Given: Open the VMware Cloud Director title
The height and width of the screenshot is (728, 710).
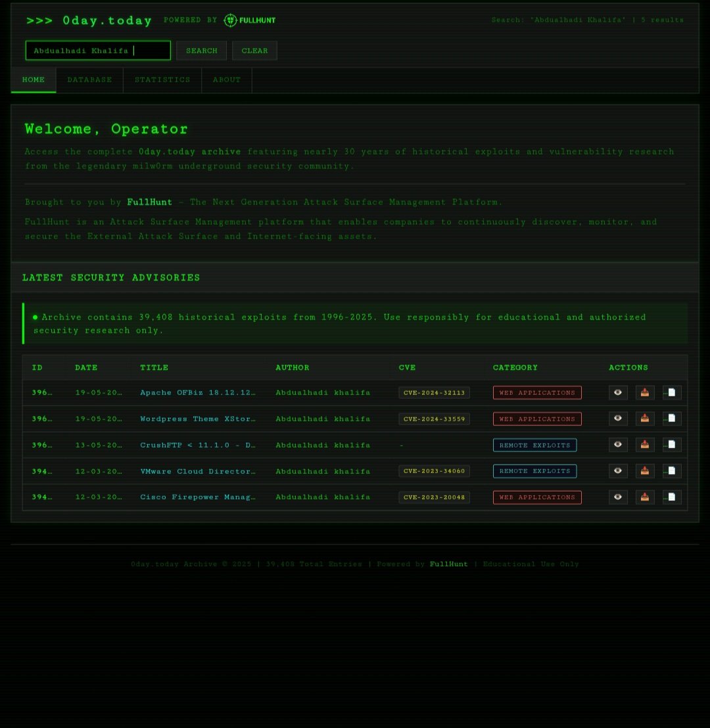Looking at the screenshot, I should pyautogui.click(x=198, y=471).
